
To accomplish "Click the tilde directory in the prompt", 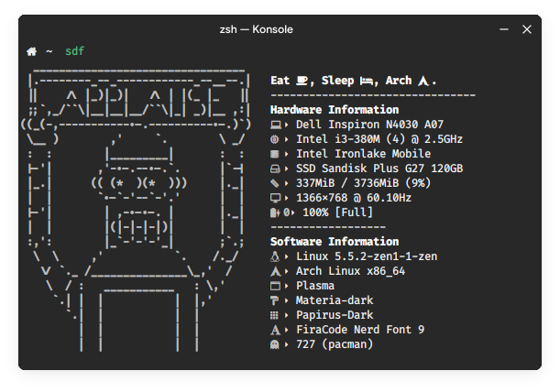I will coord(49,51).
